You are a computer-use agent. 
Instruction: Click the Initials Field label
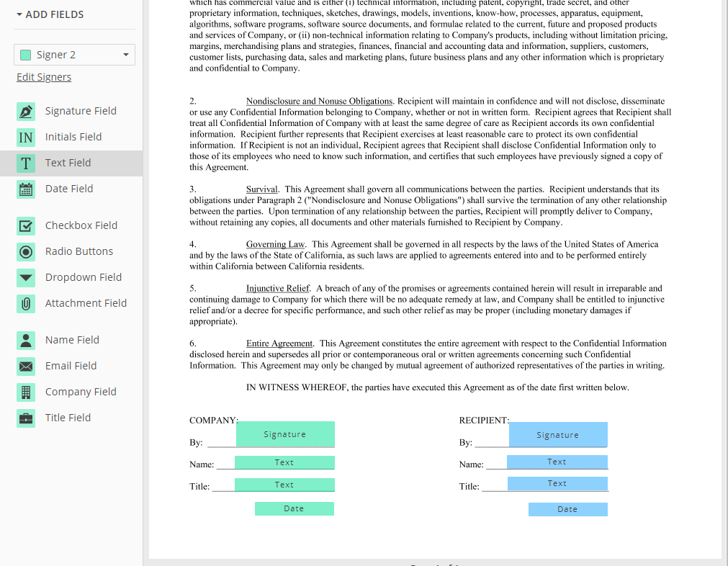point(73,137)
